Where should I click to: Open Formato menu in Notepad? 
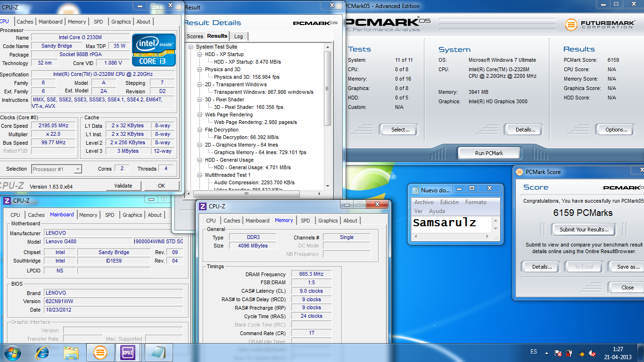476,202
